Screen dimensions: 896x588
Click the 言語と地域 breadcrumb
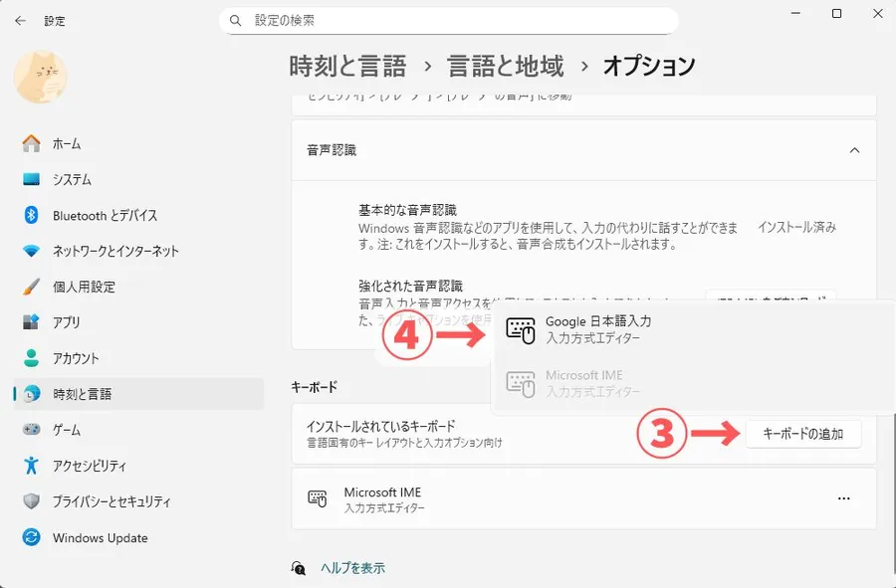click(x=505, y=67)
